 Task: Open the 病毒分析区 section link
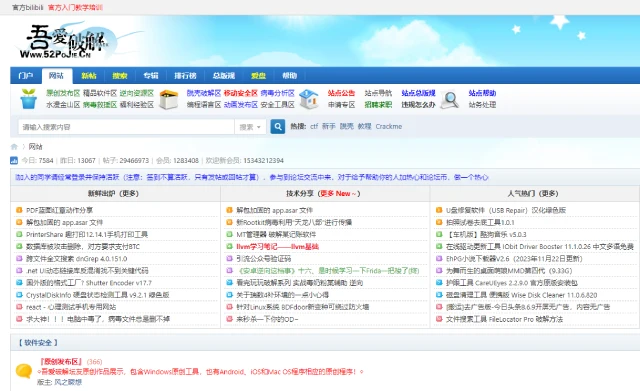coord(277,93)
